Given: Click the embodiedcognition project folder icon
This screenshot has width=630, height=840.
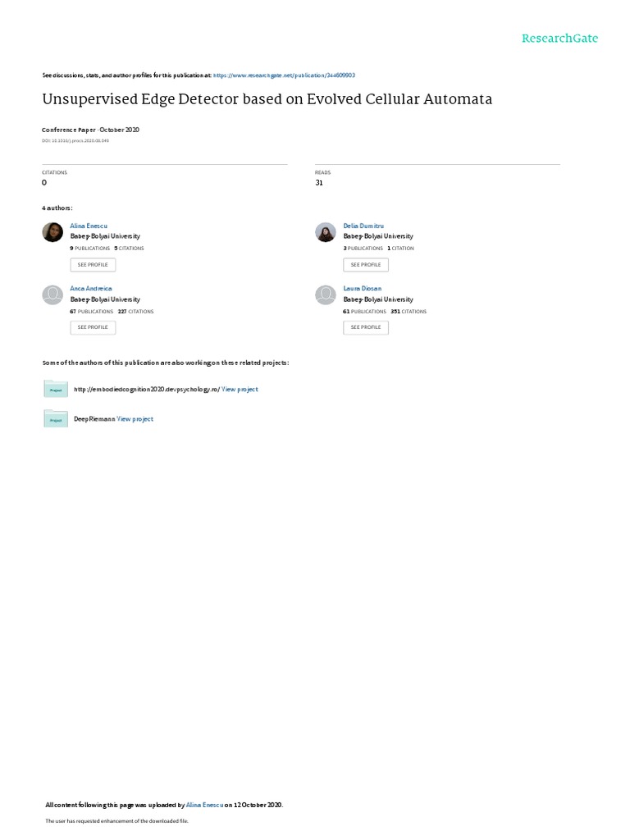Looking at the screenshot, I should pos(56,389).
